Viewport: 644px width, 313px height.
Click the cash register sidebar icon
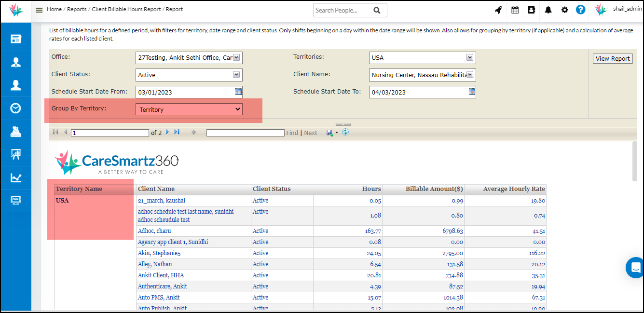pos(16,131)
